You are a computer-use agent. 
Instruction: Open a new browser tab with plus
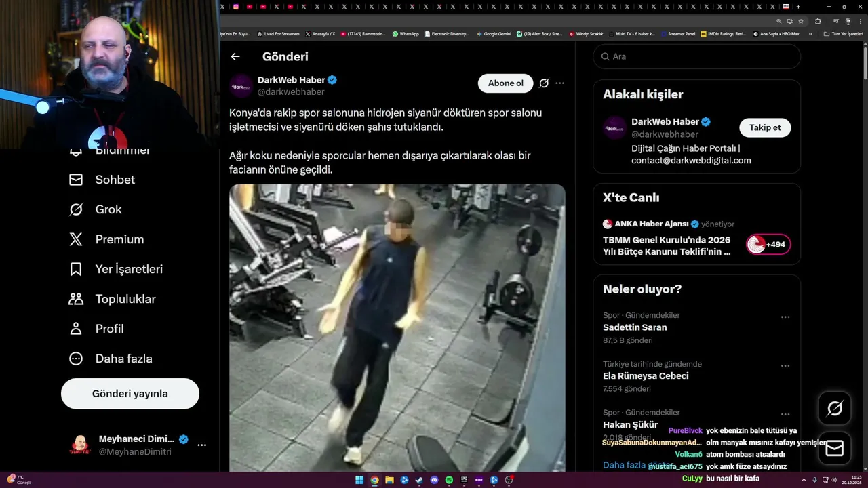tap(798, 7)
